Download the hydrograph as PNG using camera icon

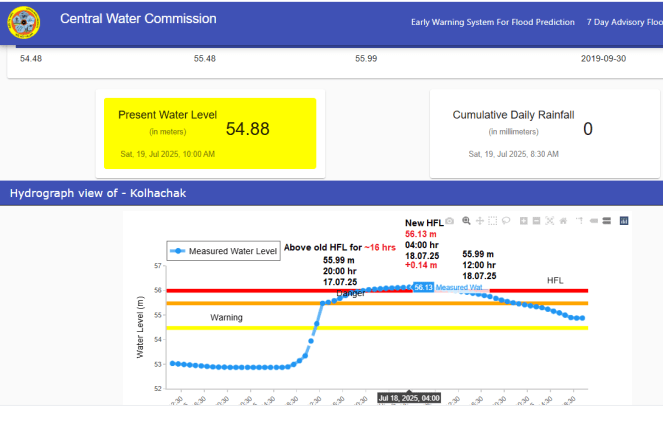(x=450, y=220)
